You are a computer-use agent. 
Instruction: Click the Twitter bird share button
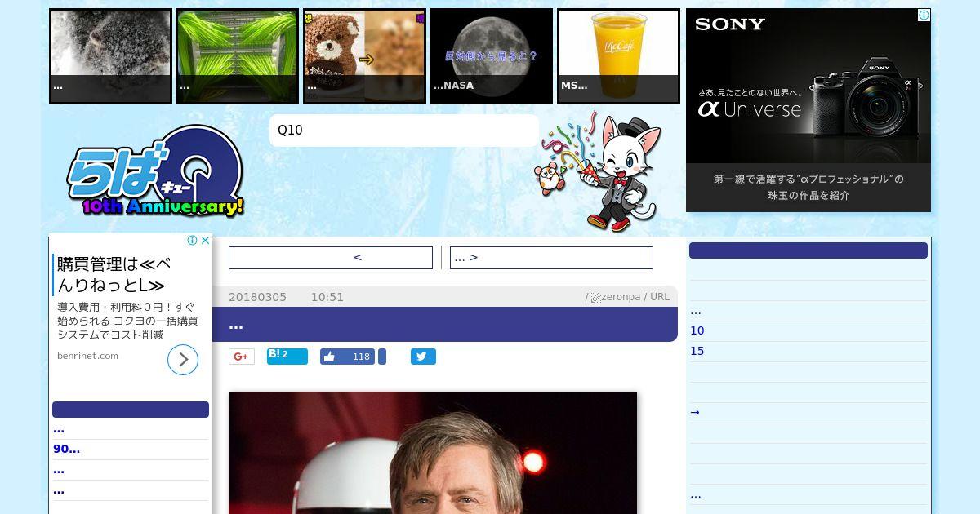point(423,357)
